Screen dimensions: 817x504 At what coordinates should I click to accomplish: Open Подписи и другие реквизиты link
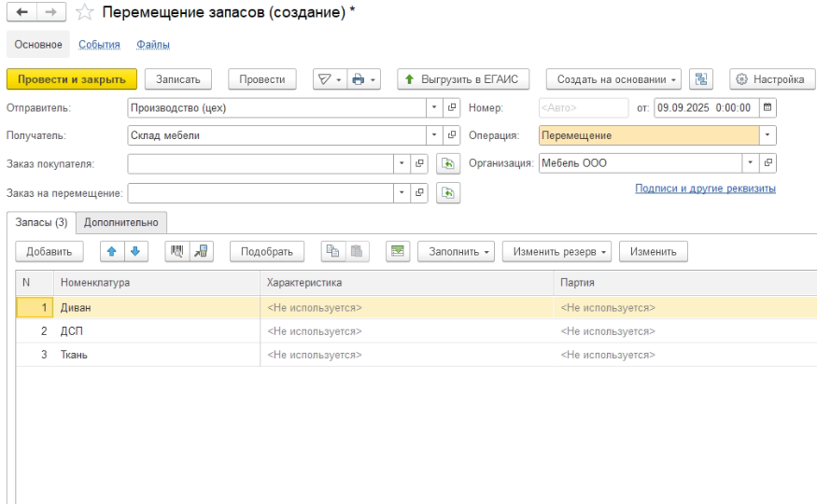705,188
